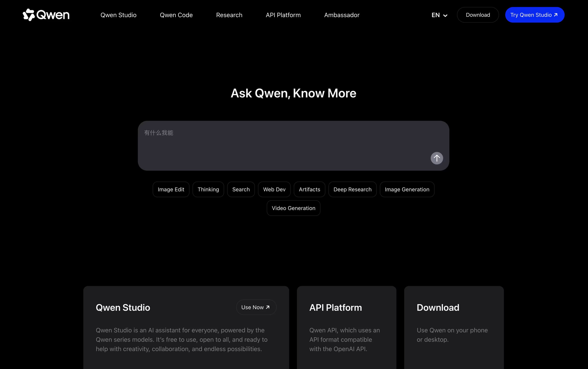Open the EN language dropdown
Screen dimensions: 588x369
[x=439, y=15]
